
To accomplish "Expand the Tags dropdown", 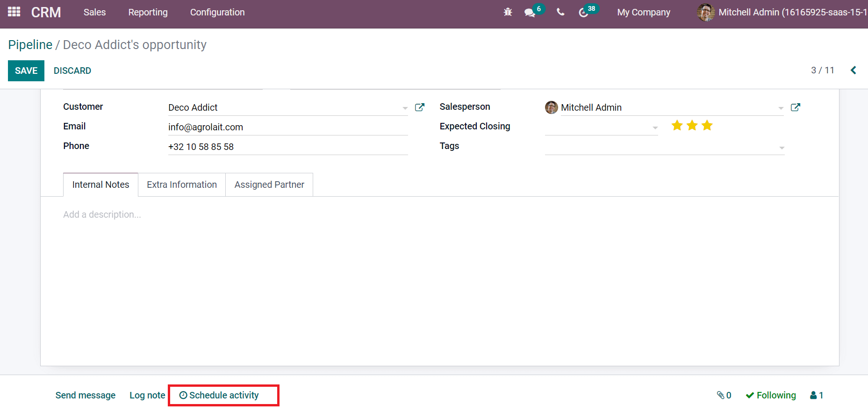I will (782, 148).
